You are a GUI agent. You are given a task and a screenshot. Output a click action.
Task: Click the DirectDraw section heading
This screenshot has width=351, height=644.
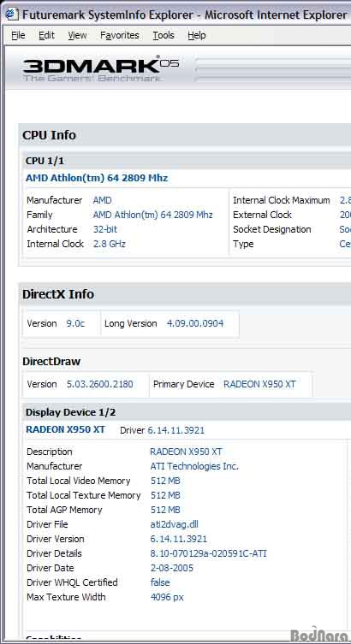pos(51,362)
